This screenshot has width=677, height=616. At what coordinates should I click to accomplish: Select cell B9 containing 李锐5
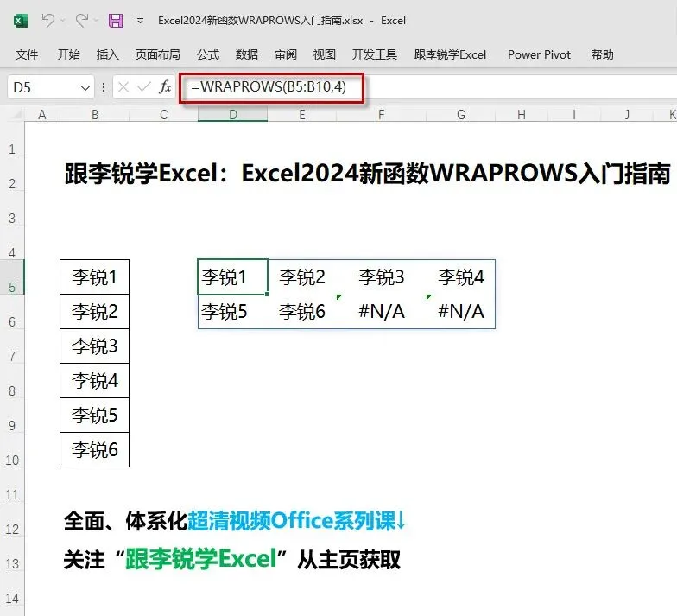click(95, 415)
